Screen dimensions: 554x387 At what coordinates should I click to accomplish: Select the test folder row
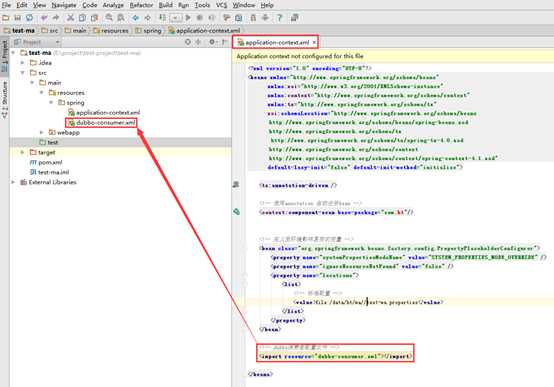coord(120,142)
